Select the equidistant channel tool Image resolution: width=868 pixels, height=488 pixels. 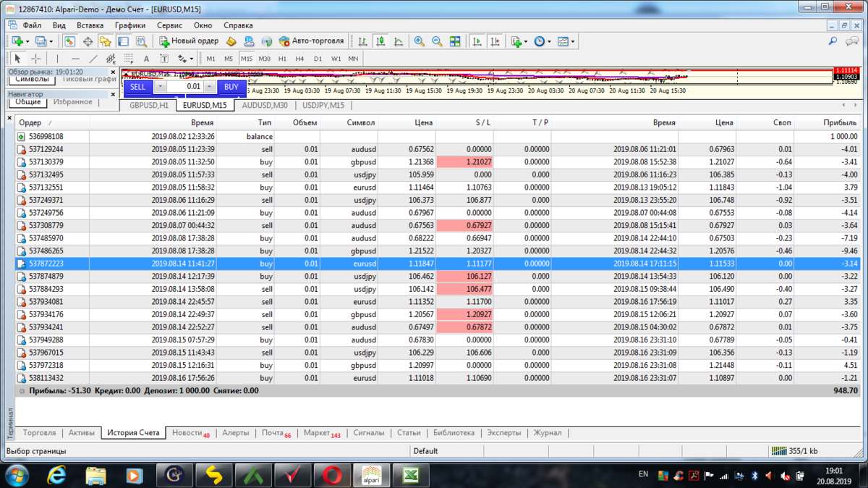(x=111, y=59)
